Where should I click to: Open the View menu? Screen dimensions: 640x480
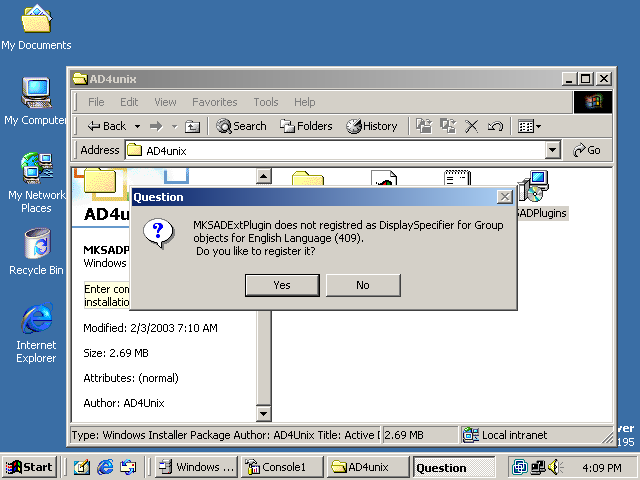[165, 102]
